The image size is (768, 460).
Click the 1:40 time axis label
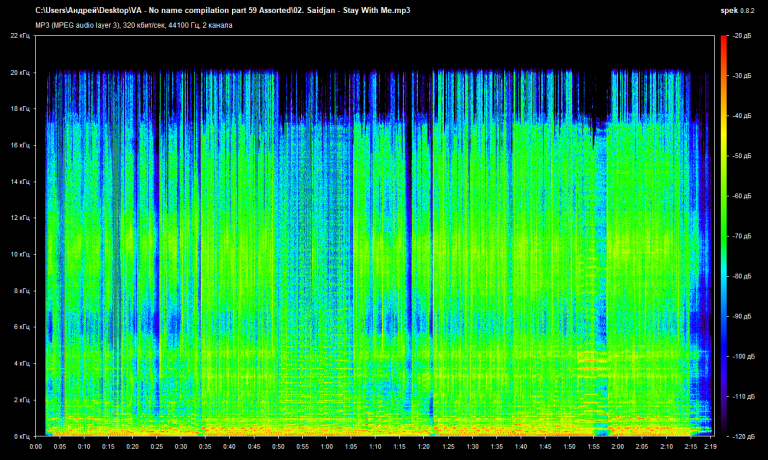pyautogui.click(x=521, y=447)
